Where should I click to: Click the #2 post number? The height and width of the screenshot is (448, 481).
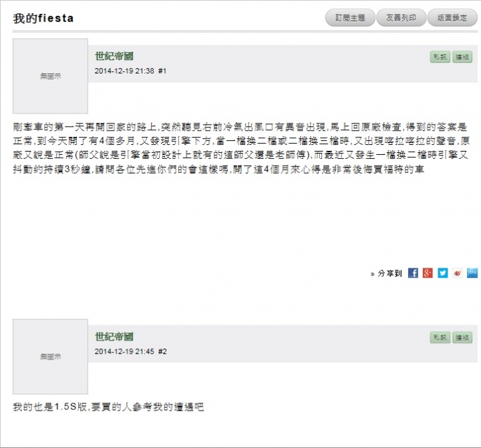[x=162, y=351]
